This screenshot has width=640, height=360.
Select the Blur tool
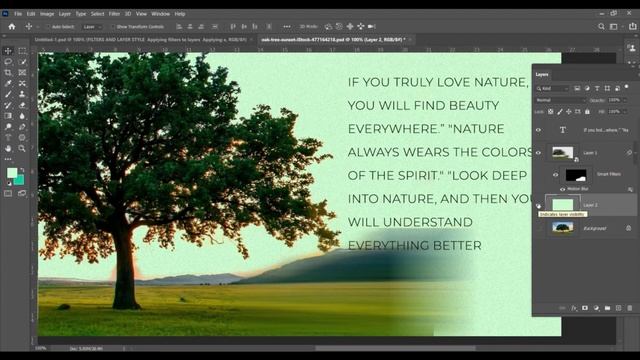22,116
